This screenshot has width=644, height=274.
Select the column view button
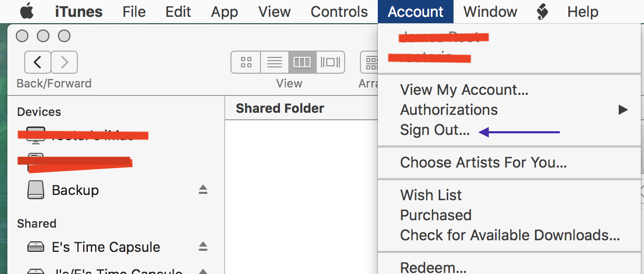click(x=302, y=62)
